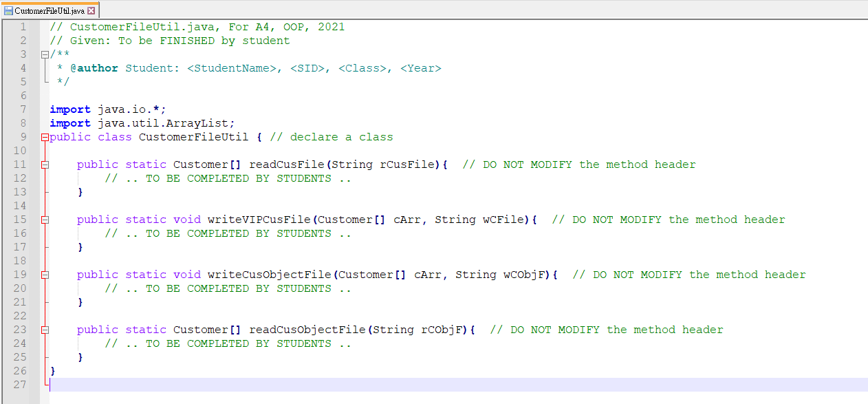
Task: Collapse the CustomerFileUtil class fold marker
Action: pos(44,136)
